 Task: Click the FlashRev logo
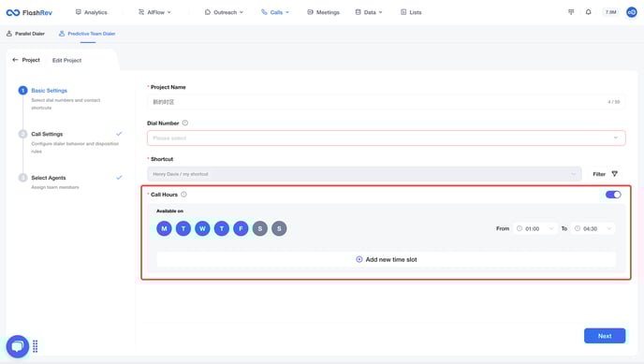(x=29, y=13)
